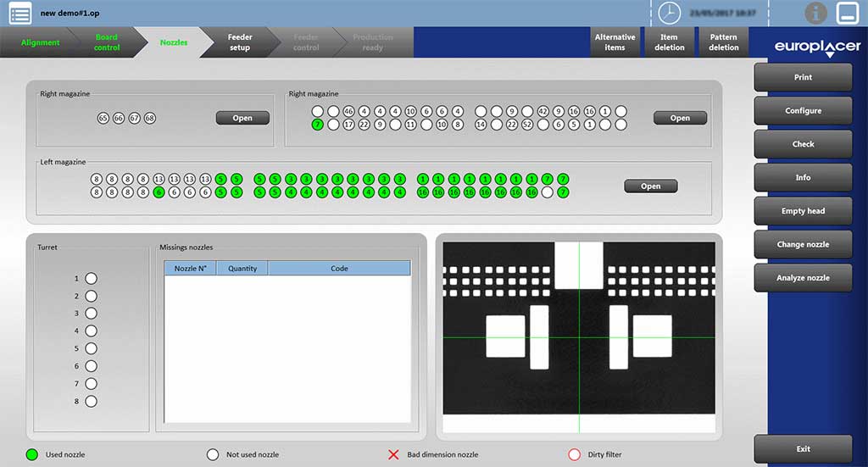Click the Analyze nozzle button
Viewport: 868px width, 467px height.
click(x=803, y=278)
